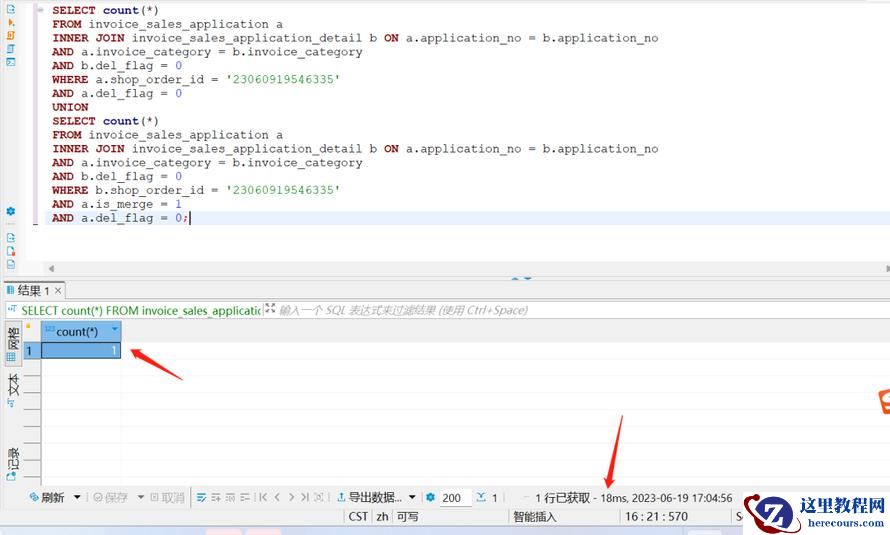Screen dimensions: 890x535
Task: Select the count(*) column header
Action: [x=81, y=332]
